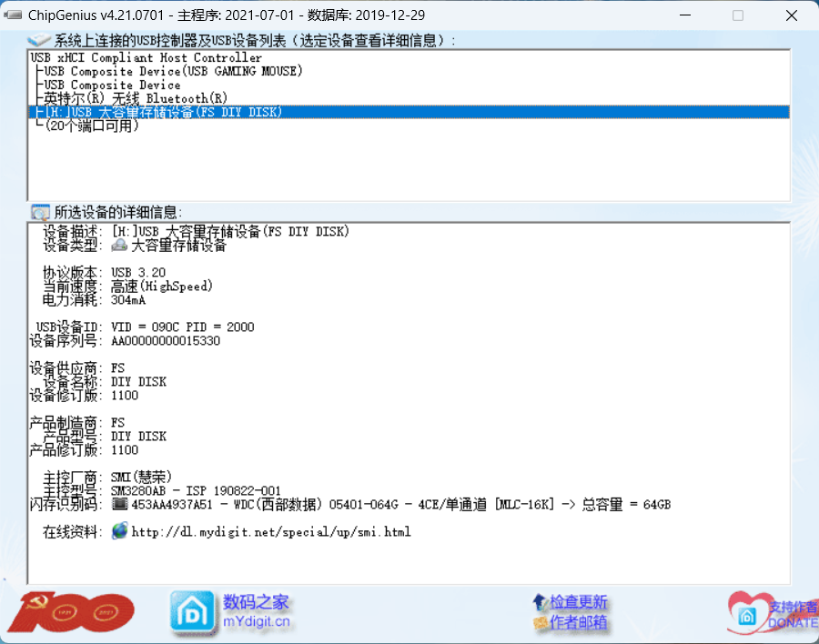Close the ChipGenius window
The image size is (819, 644).
pos(792,15)
